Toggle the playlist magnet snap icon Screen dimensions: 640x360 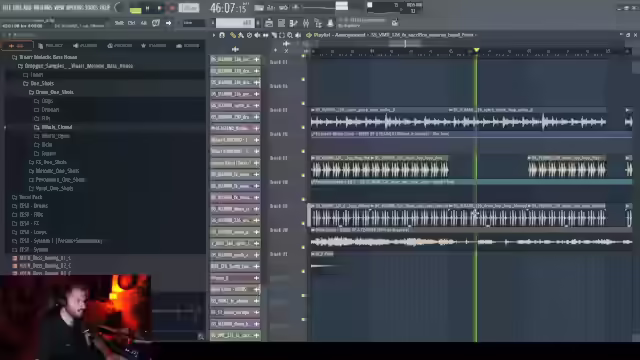point(222,36)
